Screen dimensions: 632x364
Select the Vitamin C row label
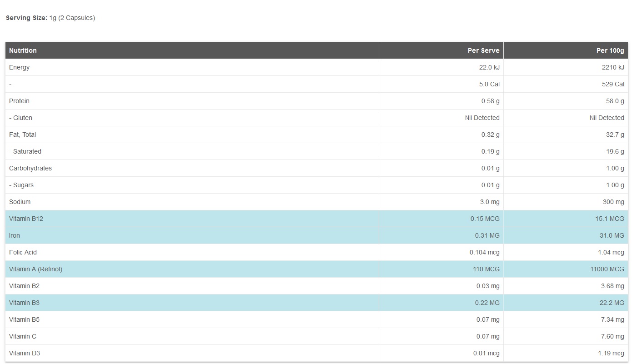pyautogui.click(x=23, y=336)
